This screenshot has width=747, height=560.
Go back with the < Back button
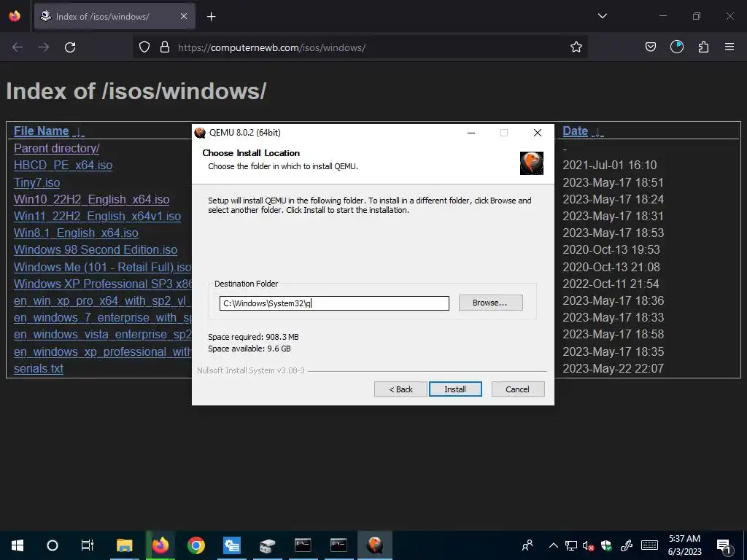coord(400,389)
